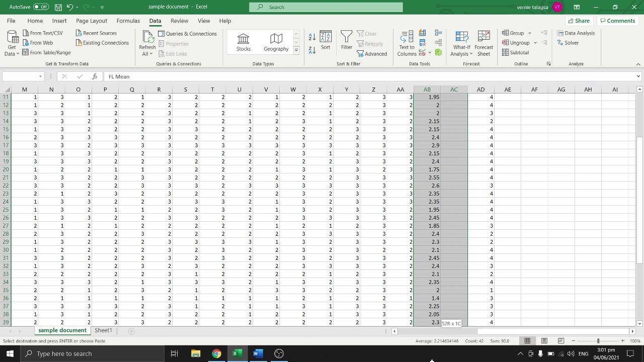Open the Data Validation dropdown arrow

pos(430,52)
